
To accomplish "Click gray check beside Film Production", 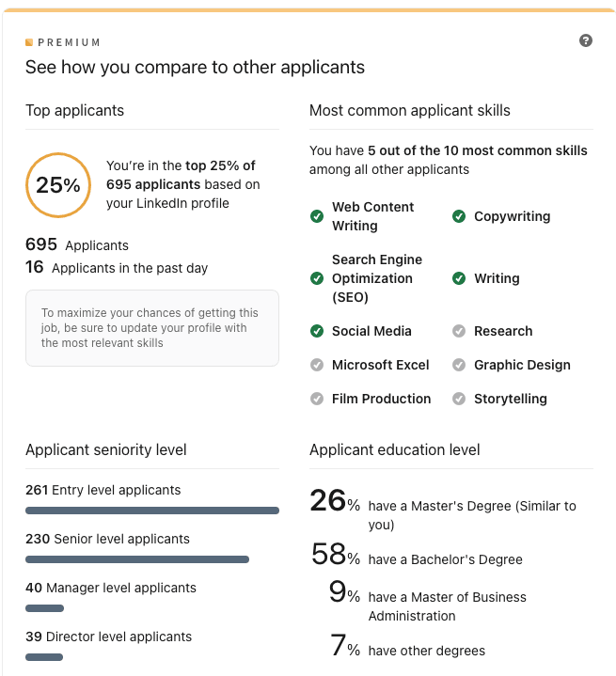I will click(x=317, y=399).
